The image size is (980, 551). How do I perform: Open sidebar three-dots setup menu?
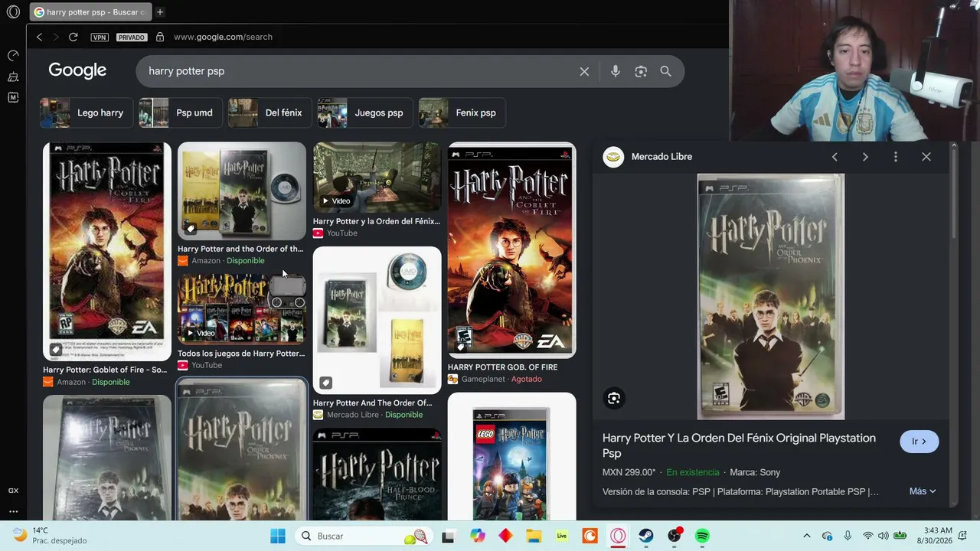pyautogui.click(x=13, y=511)
